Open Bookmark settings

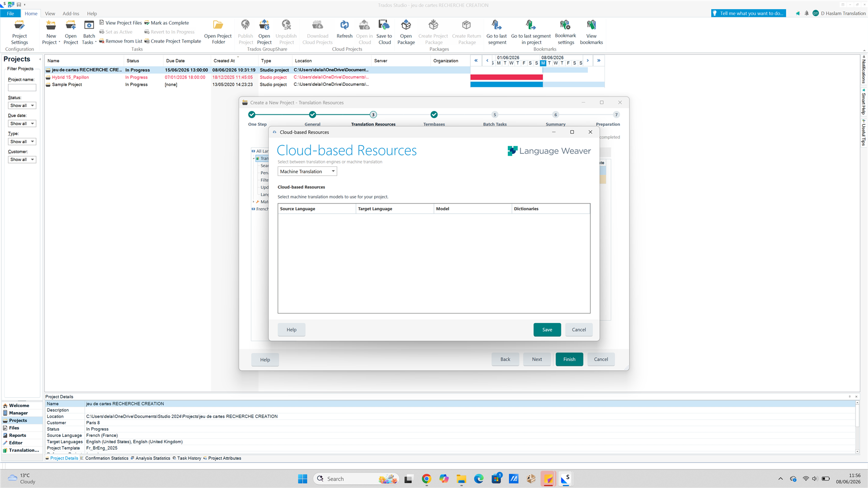click(566, 32)
